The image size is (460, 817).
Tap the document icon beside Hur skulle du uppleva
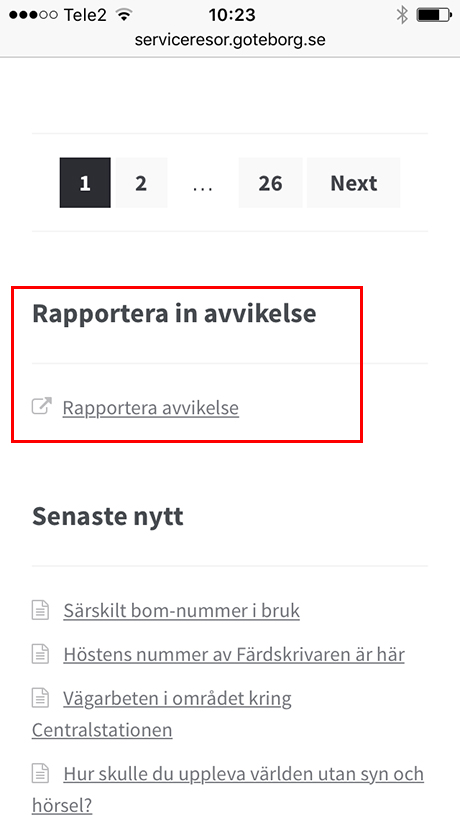click(x=41, y=774)
